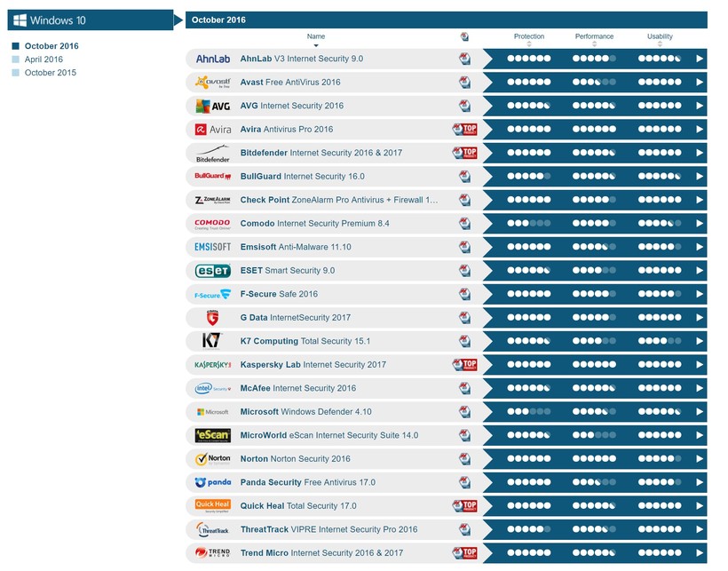Open ThreatTrack VIPRE Internet Security Pro 2016
This screenshot has height=571, width=728.
pos(328,529)
